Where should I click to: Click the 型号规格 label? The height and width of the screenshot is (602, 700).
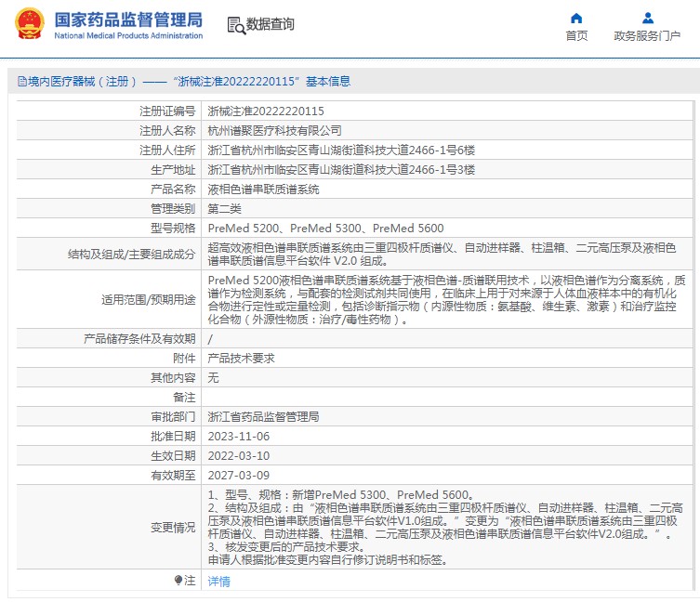pos(173,229)
